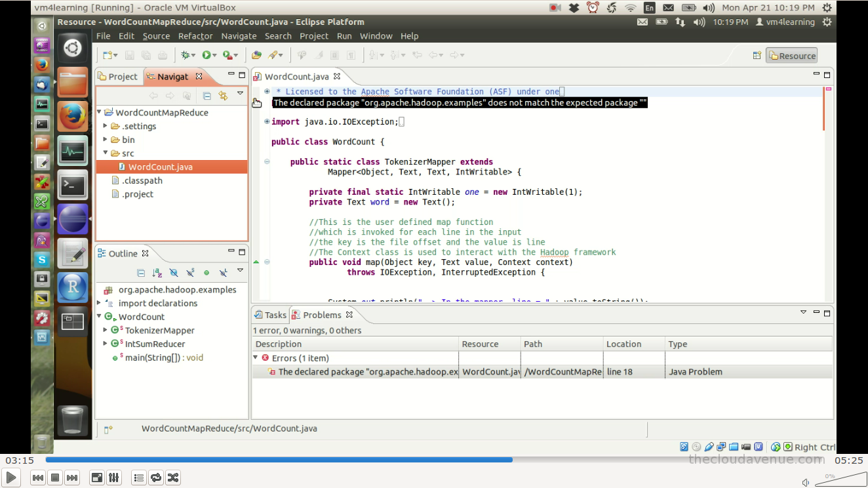Click the New wizard toolbar icon
Image resolution: width=868 pixels, height=488 pixels.
(107, 56)
